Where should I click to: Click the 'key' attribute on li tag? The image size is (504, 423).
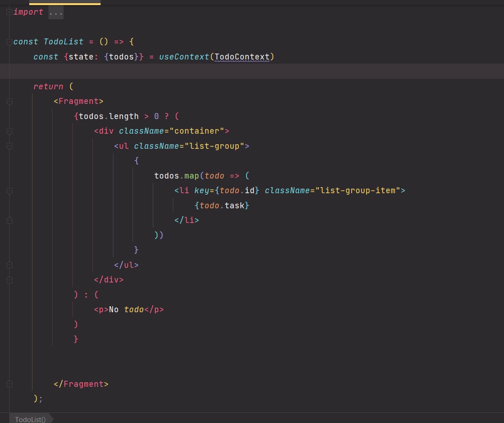pos(202,190)
